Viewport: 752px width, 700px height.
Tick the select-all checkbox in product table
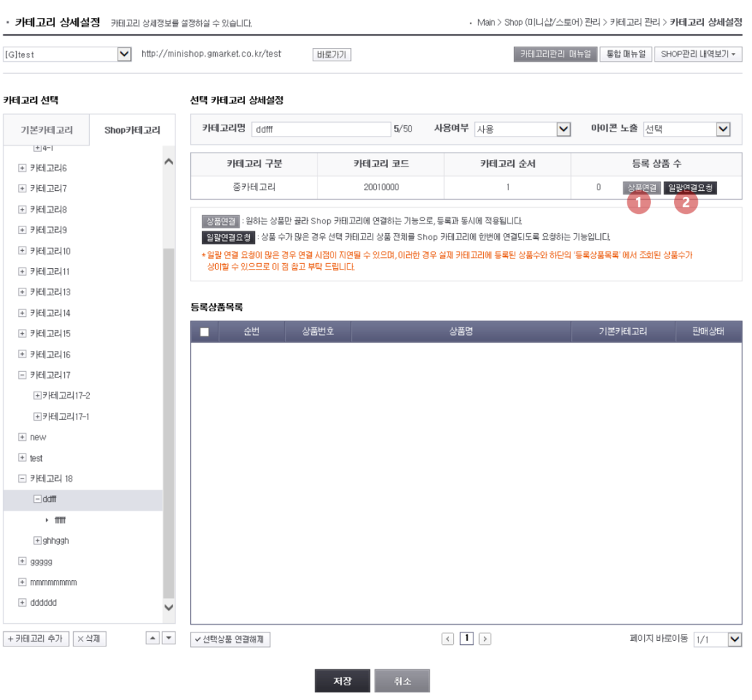click(204, 332)
